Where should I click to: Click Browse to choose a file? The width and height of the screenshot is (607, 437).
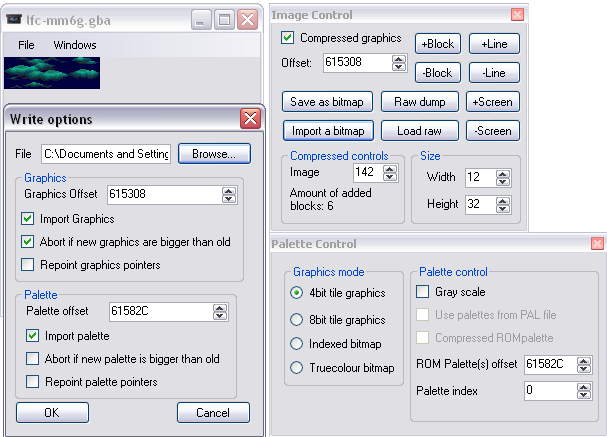pyautogui.click(x=214, y=154)
